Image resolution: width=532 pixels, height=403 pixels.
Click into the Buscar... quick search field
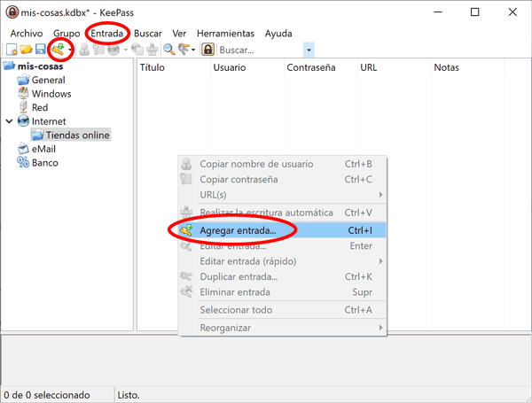click(x=260, y=50)
